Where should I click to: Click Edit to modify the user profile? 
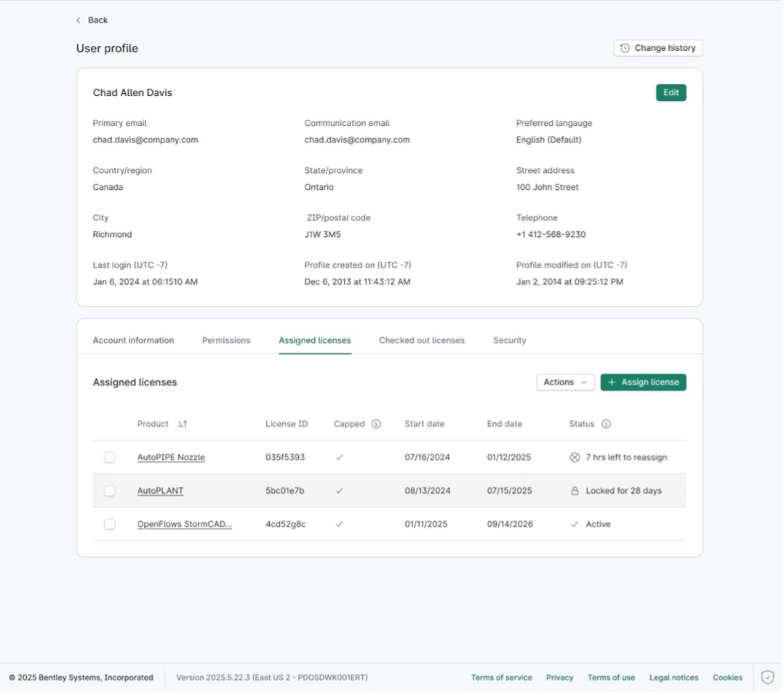pyautogui.click(x=670, y=92)
